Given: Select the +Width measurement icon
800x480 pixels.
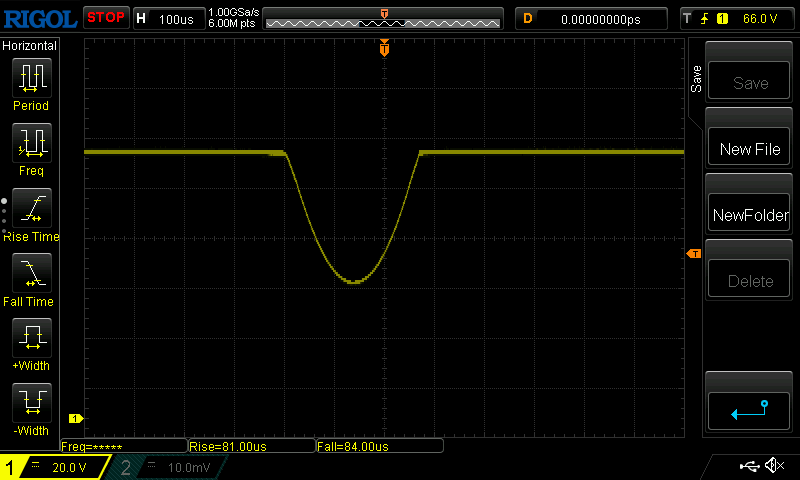Looking at the screenshot, I should click(x=32, y=337).
